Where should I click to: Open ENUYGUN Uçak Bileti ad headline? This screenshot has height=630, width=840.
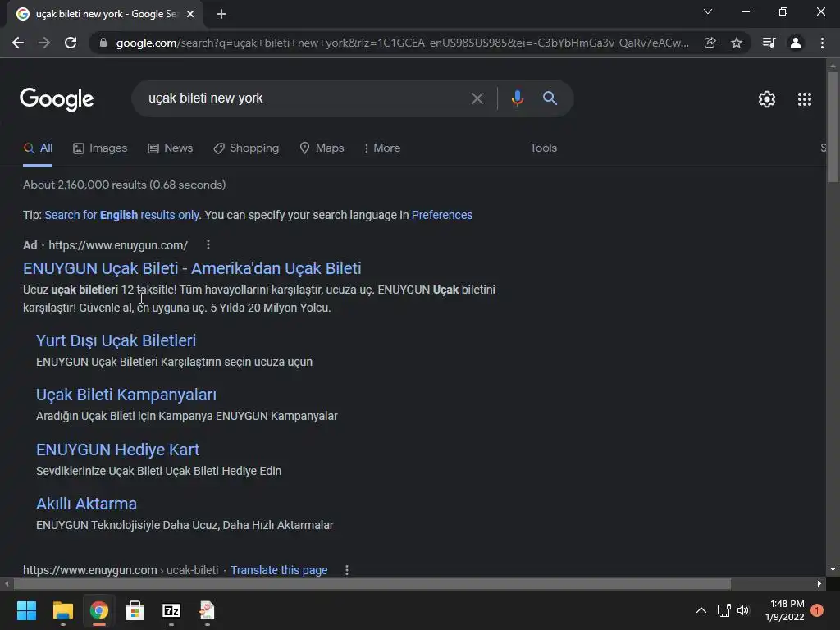point(192,268)
